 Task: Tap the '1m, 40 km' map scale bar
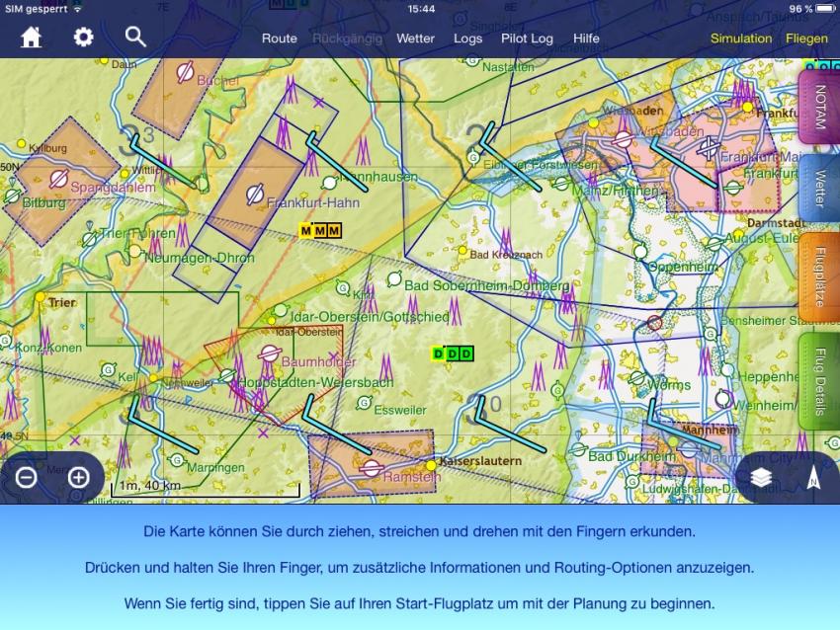[x=206, y=488]
